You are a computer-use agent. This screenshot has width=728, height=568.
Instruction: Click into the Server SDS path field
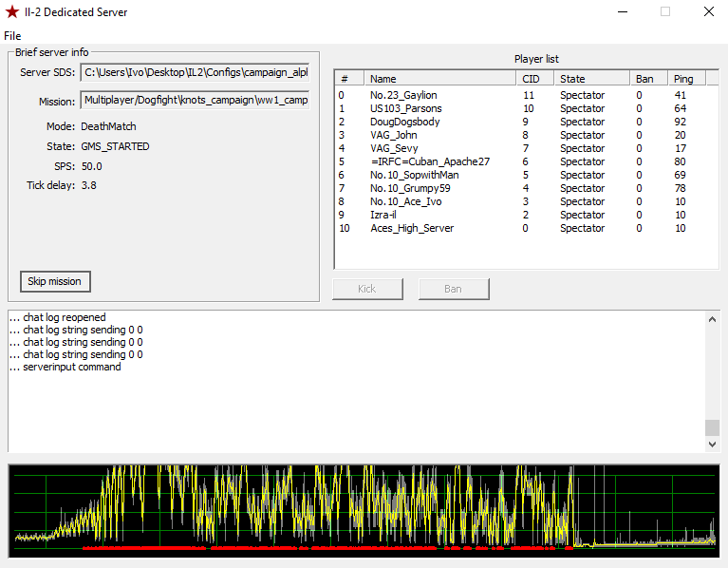195,72
